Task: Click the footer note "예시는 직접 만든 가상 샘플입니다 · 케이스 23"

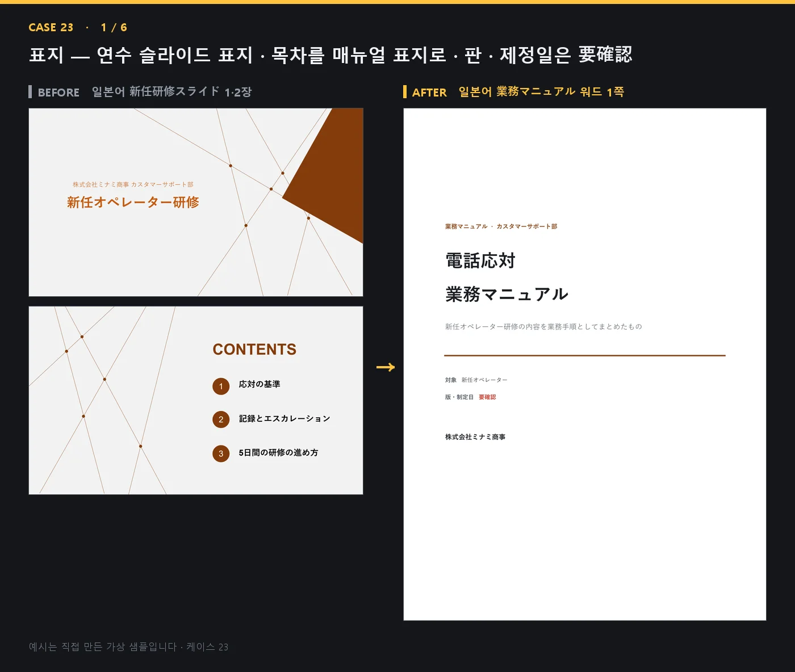Action: click(x=129, y=646)
